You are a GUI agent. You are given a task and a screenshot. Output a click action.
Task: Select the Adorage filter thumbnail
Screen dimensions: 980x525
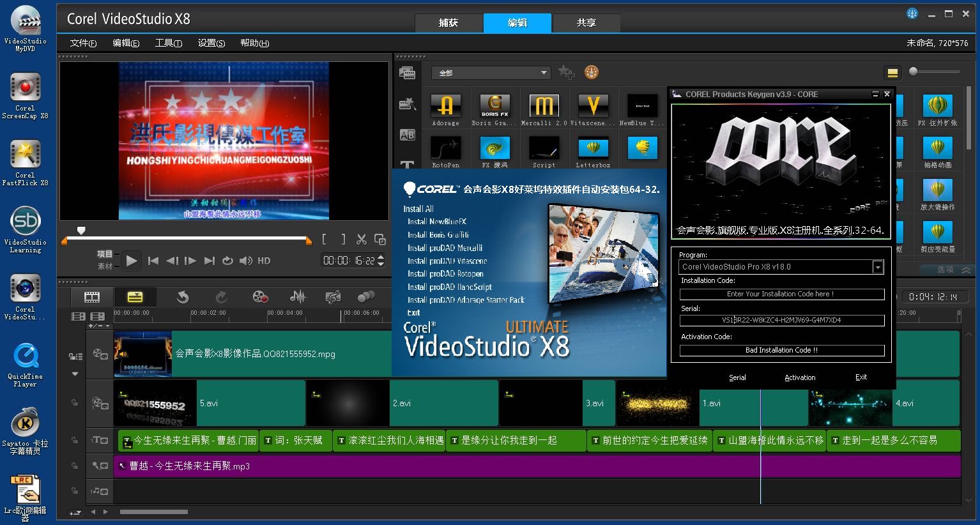pos(446,106)
